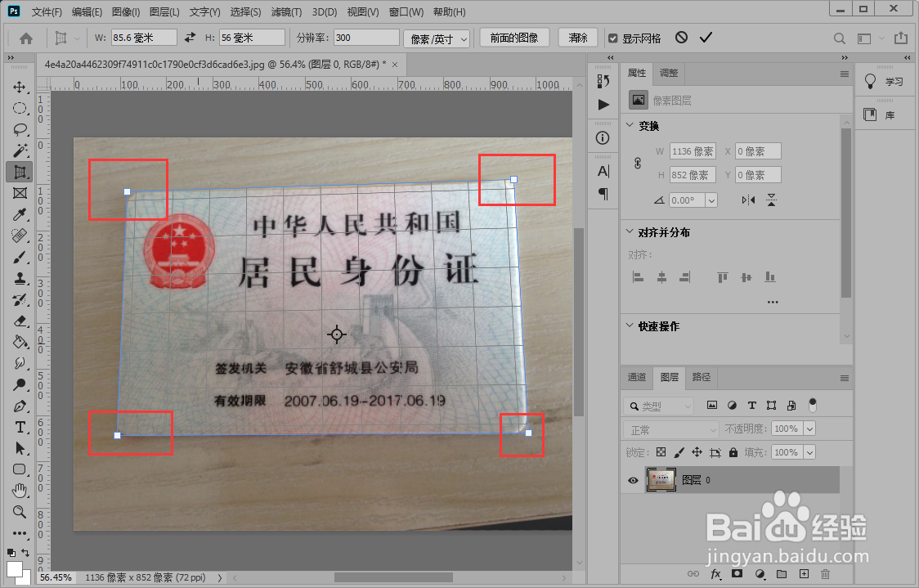Switch to the 调整 tab
This screenshot has height=588, width=919.
click(x=669, y=74)
